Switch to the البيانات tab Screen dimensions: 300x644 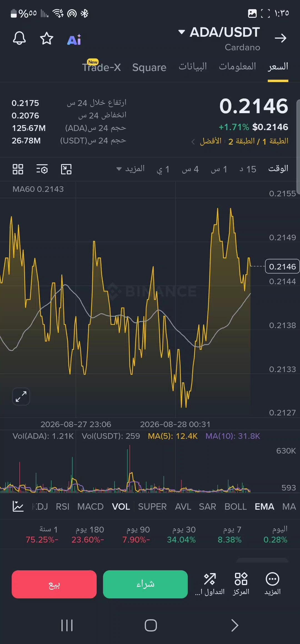tap(193, 66)
